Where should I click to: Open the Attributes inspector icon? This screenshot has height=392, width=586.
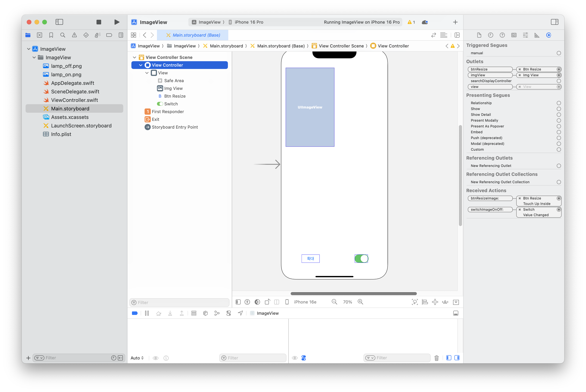525,35
